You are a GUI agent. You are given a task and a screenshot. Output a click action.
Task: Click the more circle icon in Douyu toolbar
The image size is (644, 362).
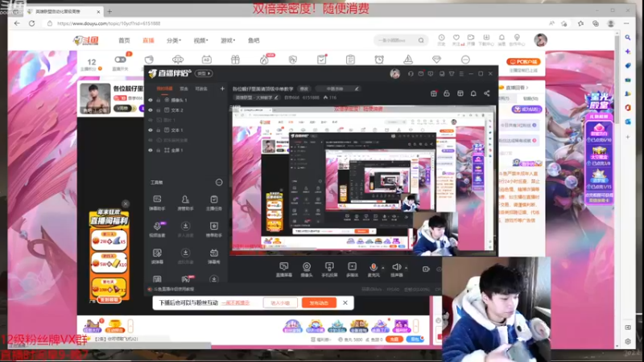465,60
